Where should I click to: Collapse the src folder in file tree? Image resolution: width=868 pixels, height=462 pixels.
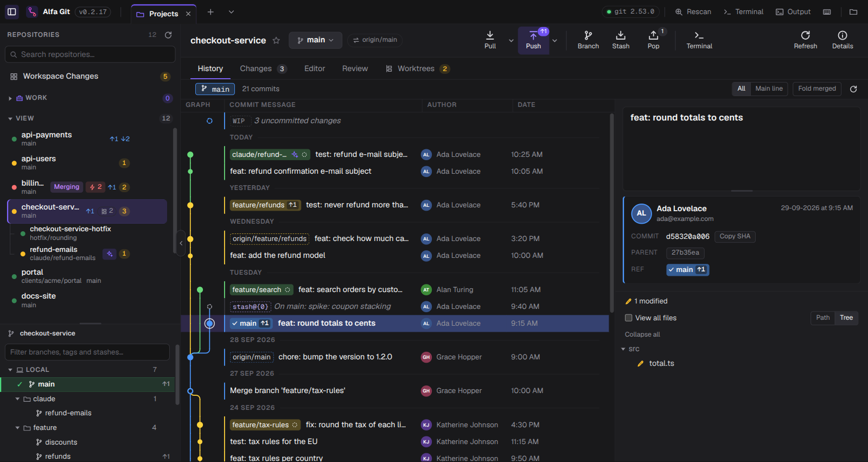tap(623, 349)
